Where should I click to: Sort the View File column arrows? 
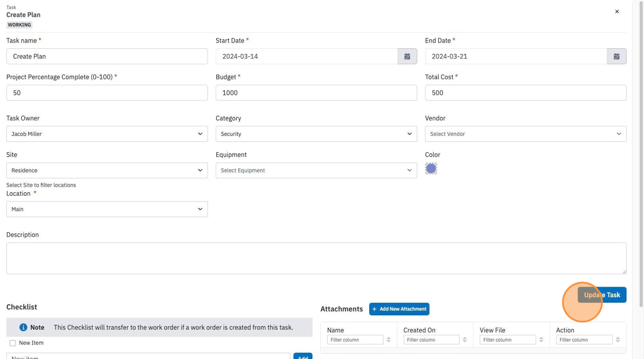coord(541,339)
